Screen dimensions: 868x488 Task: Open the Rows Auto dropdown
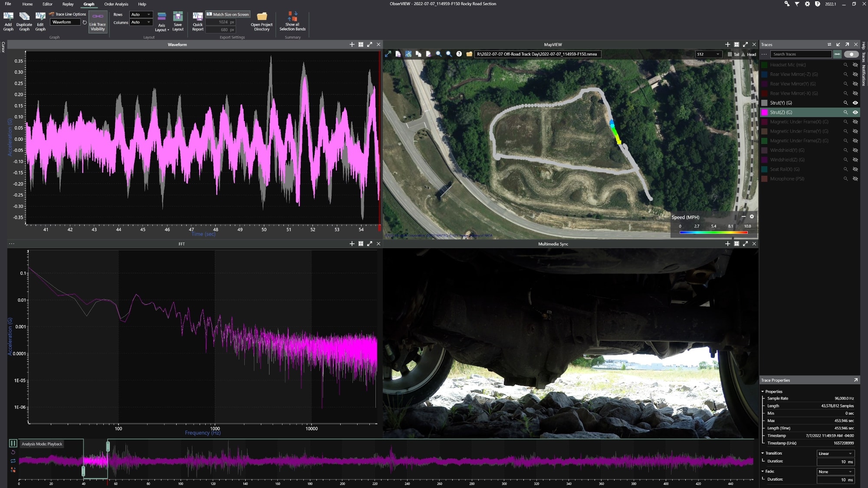pos(141,14)
